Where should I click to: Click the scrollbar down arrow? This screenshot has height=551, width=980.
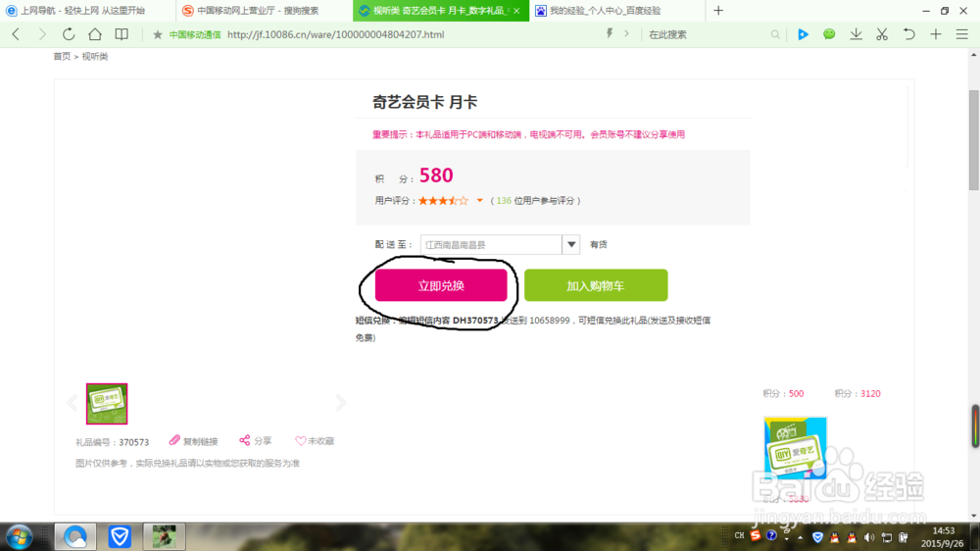pos(974,516)
